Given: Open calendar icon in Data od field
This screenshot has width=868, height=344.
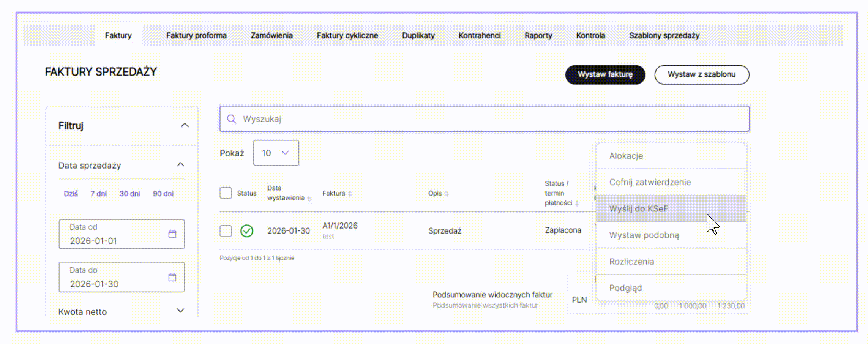Looking at the screenshot, I should point(172,234).
